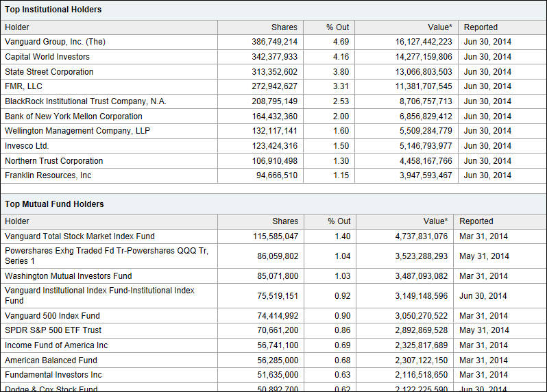Select percent out 1.04
The height and width of the screenshot is (392, 547).
click(343, 256)
